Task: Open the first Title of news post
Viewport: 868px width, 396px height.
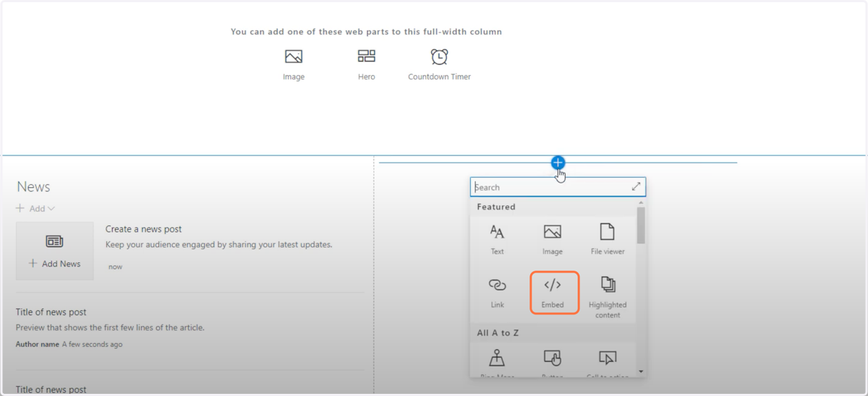Action: coord(51,312)
